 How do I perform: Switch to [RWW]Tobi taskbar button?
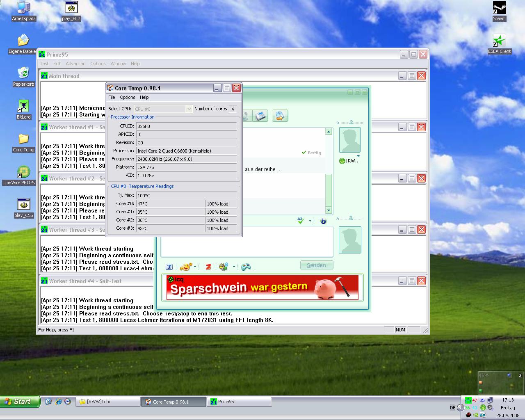[x=108, y=402]
